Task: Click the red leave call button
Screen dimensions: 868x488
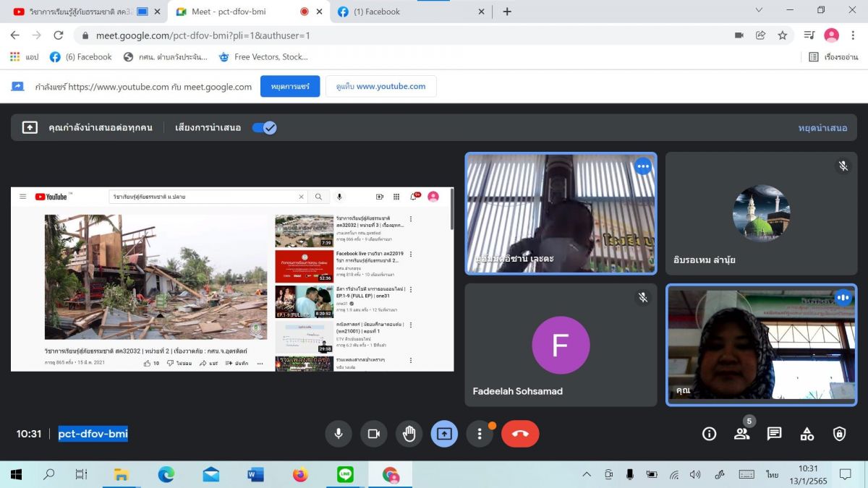Action: click(519, 434)
